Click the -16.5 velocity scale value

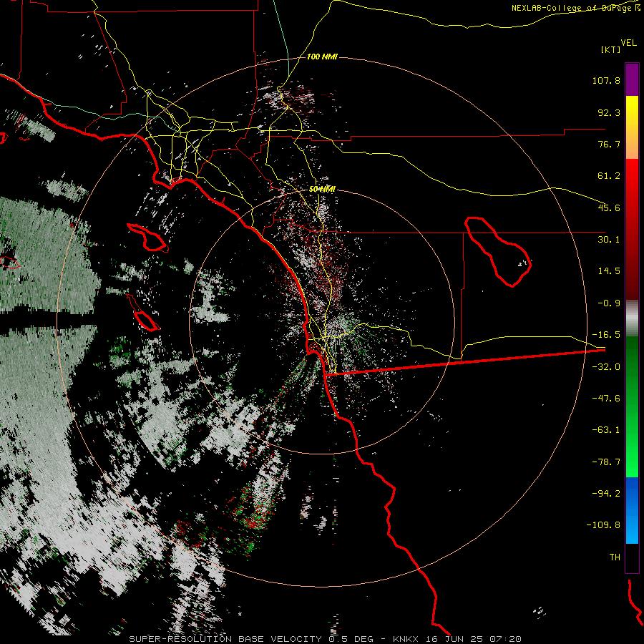point(606,335)
